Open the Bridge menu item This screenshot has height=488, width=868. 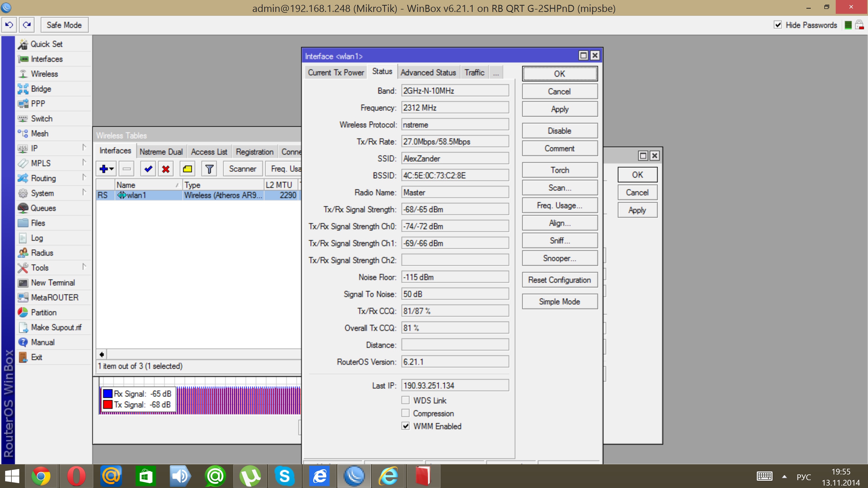[41, 89]
